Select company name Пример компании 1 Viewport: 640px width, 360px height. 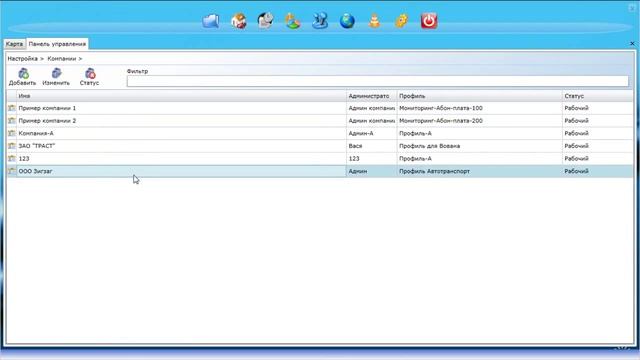pyautogui.click(x=47, y=108)
